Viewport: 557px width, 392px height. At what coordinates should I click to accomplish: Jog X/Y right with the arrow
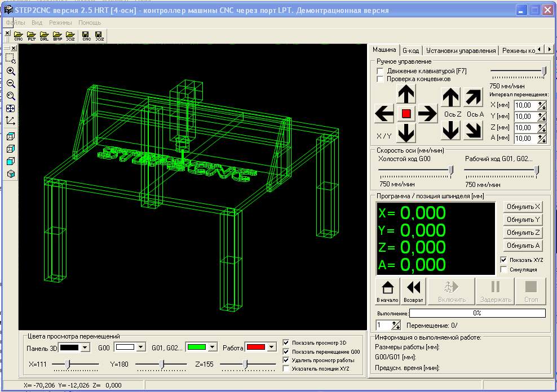coord(427,114)
